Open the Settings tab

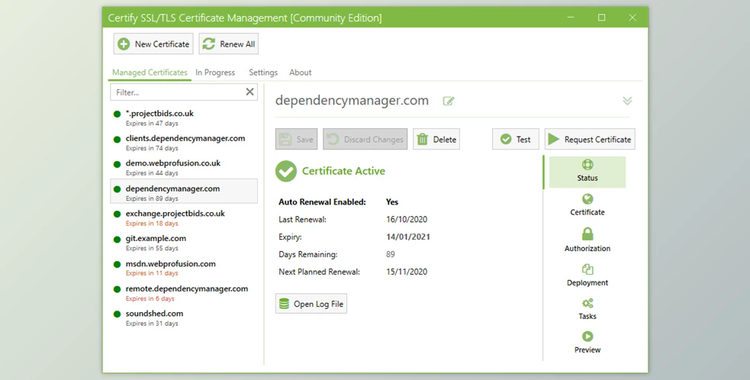pos(263,72)
